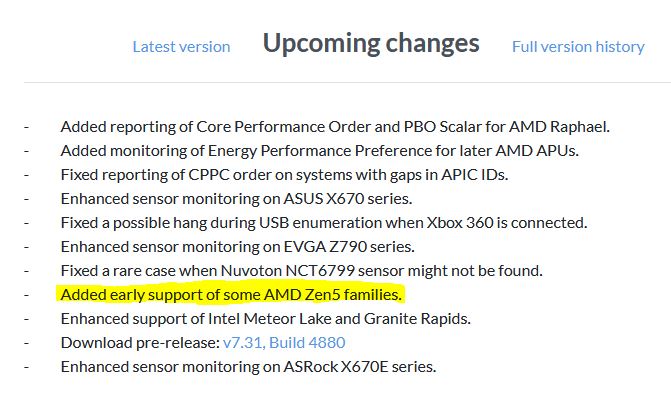The image size is (671, 408).
Task: Click the highlighted AMD Zen5 families line
Action: click(232, 295)
